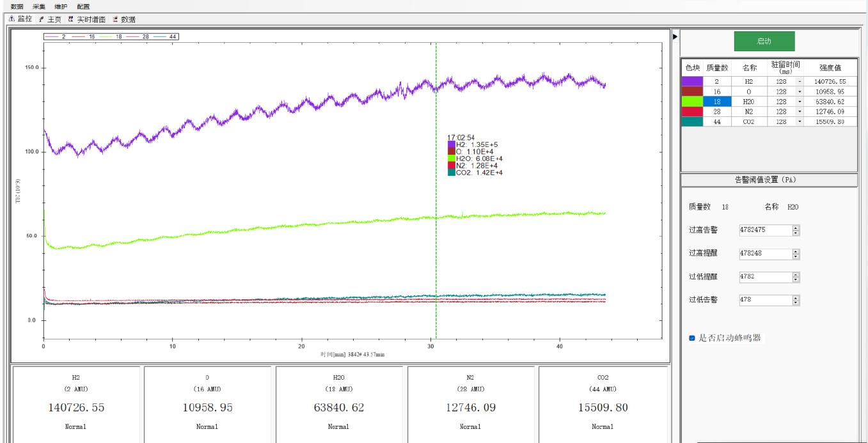Open the 维护 maintenance menu
868x443 pixels.
[61, 6]
